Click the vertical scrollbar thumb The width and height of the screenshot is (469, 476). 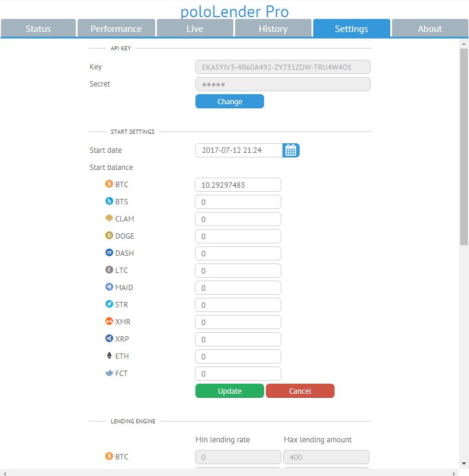click(x=464, y=147)
